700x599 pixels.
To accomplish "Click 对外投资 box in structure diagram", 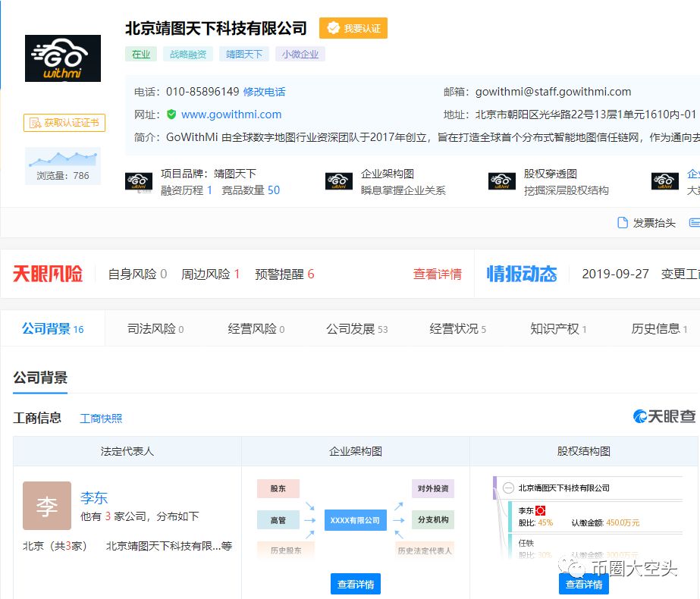I will (x=433, y=489).
